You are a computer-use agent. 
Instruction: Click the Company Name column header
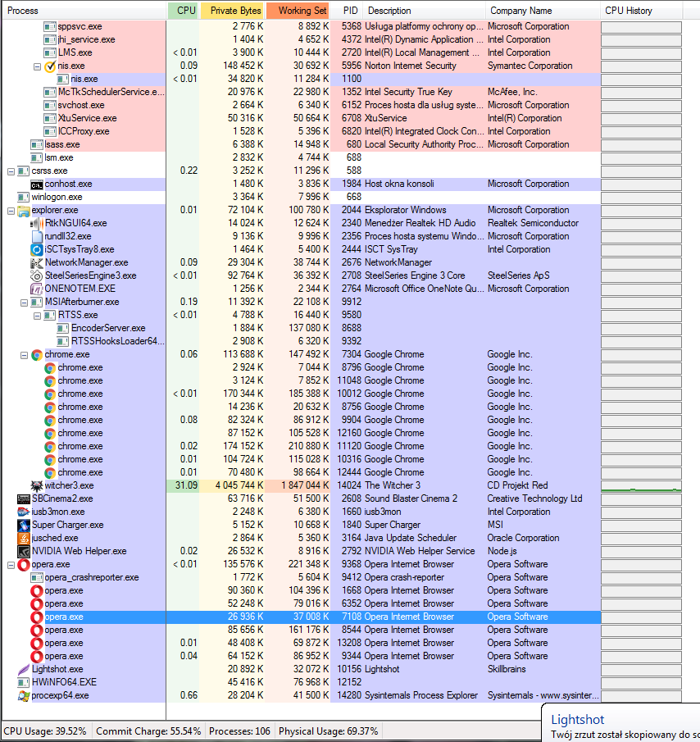coord(543,11)
